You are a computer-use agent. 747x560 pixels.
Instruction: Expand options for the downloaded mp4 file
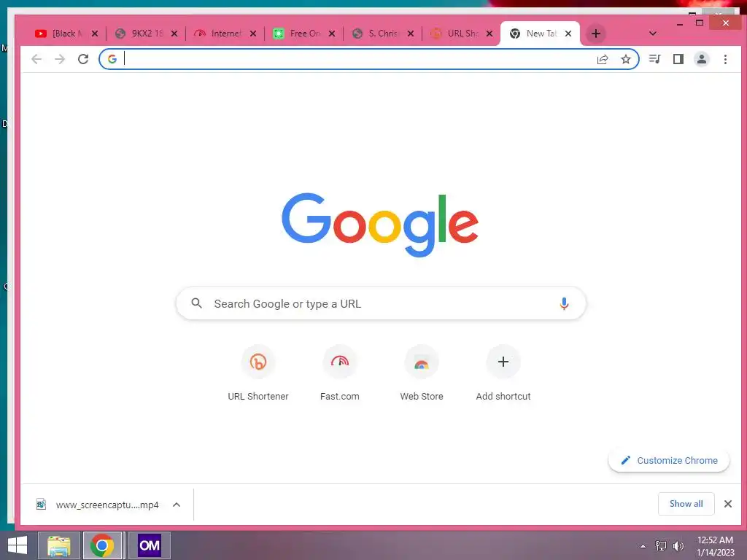(177, 505)
